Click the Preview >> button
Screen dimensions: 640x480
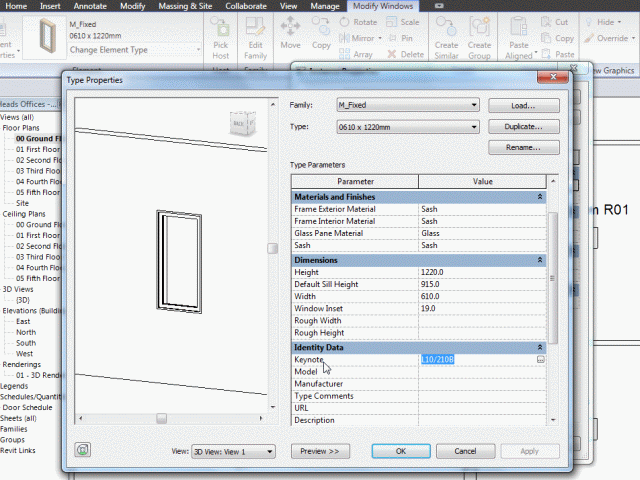(x=320, y=451)
